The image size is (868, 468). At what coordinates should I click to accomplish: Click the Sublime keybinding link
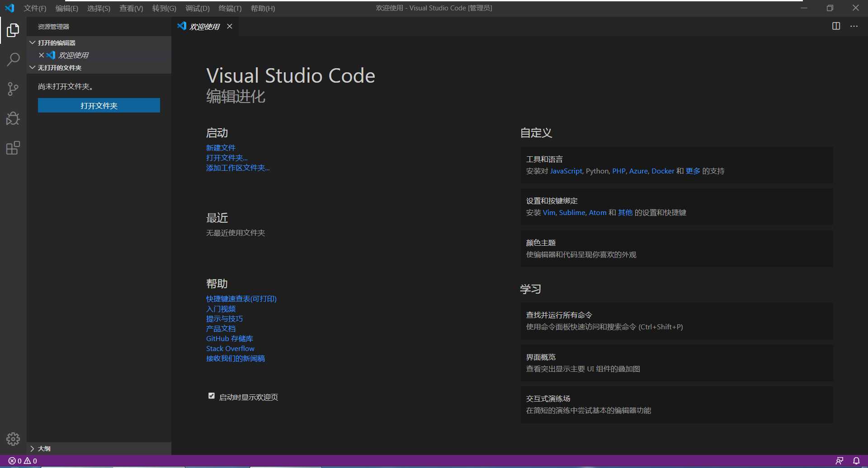pyautogui.click(x=572, y=212)
